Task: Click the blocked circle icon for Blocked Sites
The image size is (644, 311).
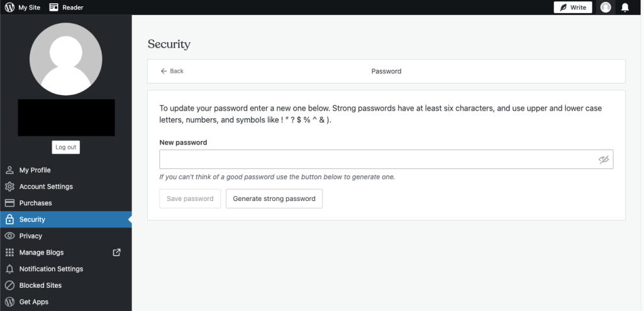Action: [9, 285]
